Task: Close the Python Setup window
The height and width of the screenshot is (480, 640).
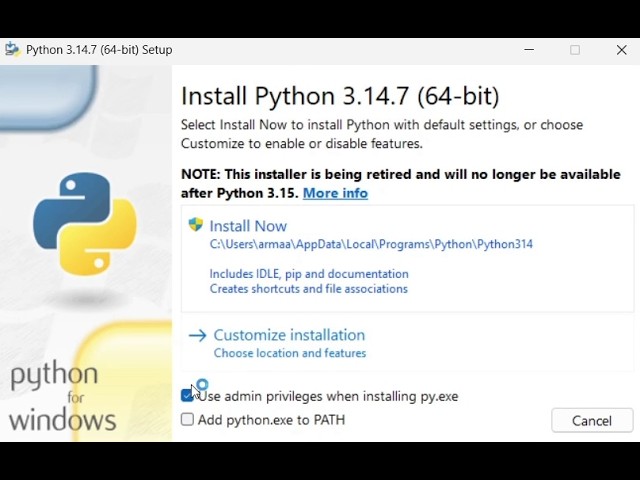Action: [622, 50]
